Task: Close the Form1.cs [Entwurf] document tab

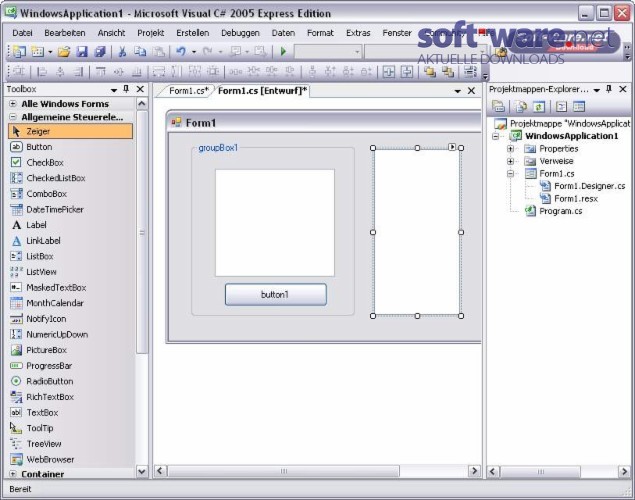Action: click(471, 91)
